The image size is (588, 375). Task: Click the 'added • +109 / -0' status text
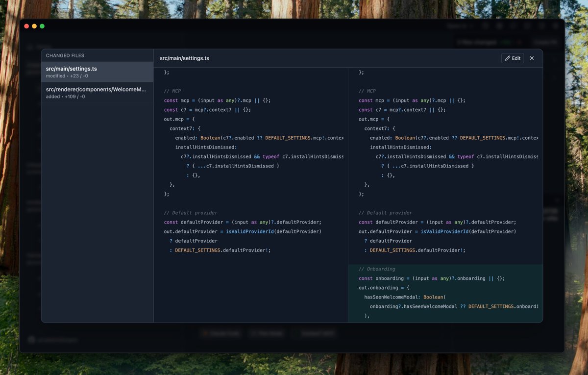[65, 97]
